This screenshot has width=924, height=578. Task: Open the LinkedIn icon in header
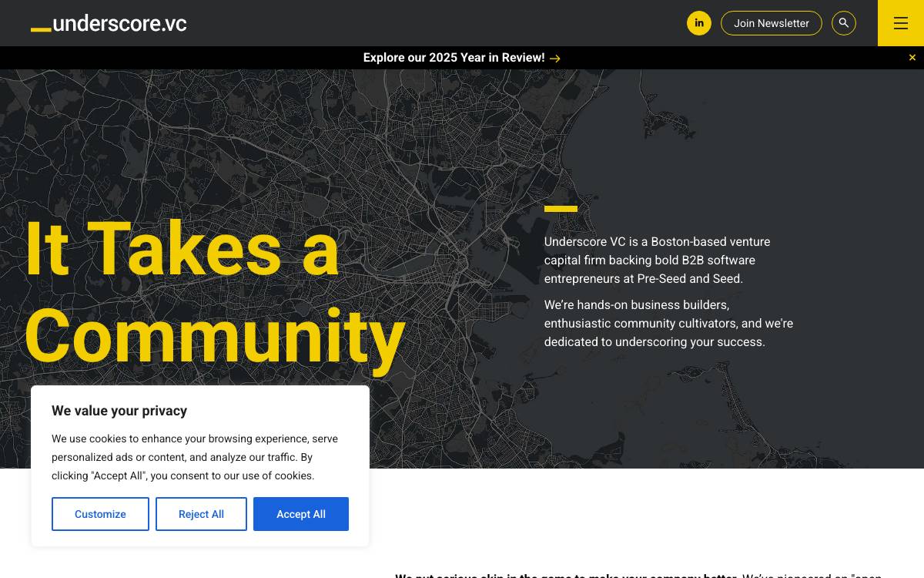(699, 23)
